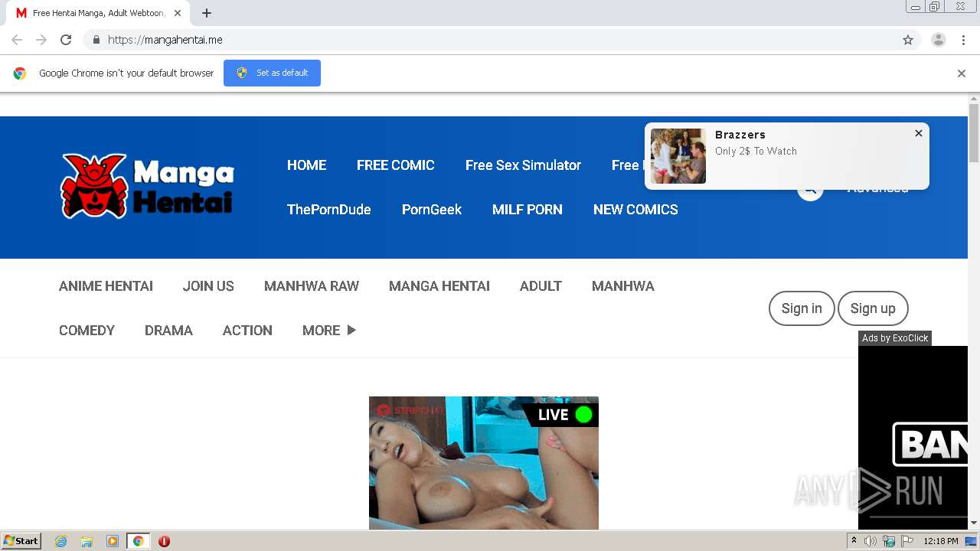The height and width of the screenshot is (551, 980).
Task: Open the ADULT category
Action: point(541,286)
